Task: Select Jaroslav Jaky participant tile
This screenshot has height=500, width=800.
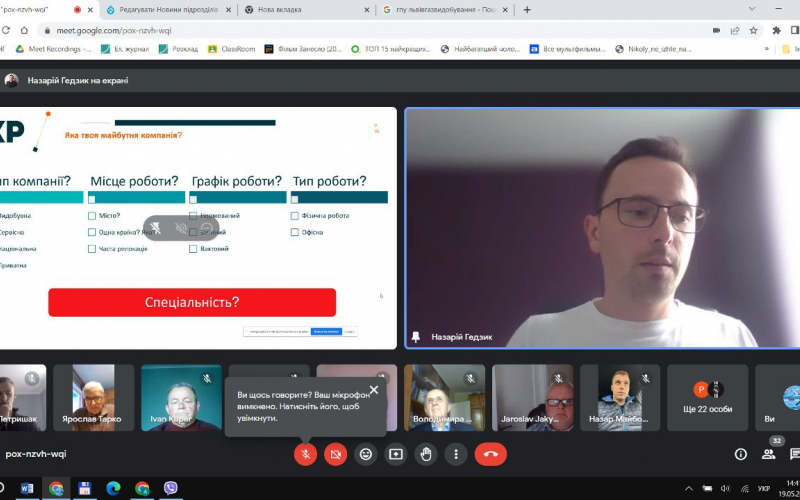Action: tap(532, 397)
